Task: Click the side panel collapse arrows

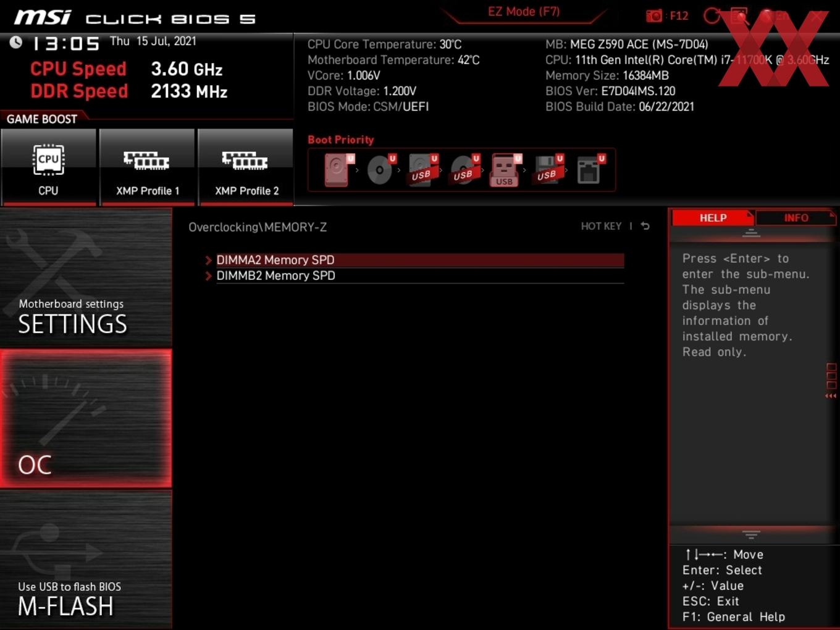Action: (x=831, y=396)
